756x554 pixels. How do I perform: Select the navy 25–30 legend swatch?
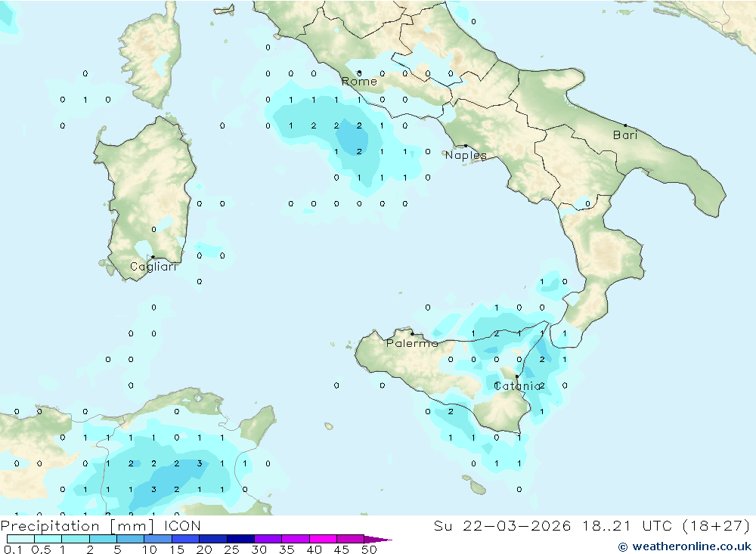(240, 539)
